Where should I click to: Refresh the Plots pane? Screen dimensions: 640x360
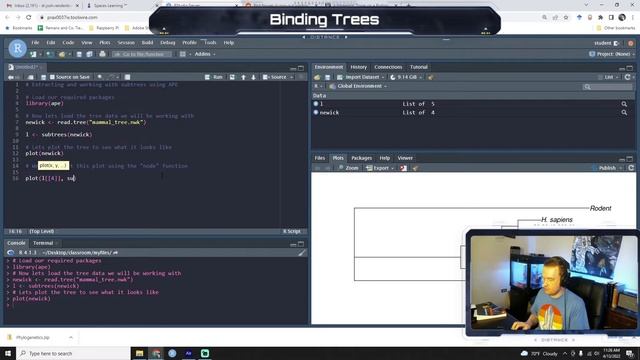(x=631, y=168)
